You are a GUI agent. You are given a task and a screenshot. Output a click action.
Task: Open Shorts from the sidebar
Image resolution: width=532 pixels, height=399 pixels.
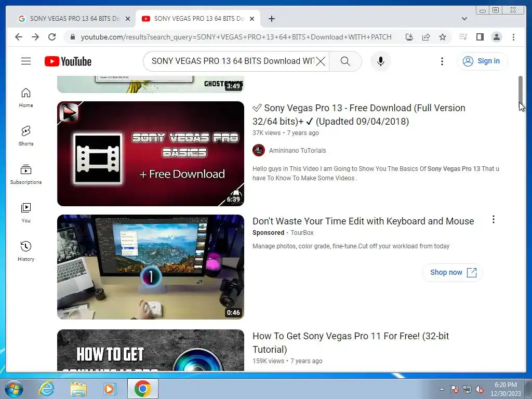point(26,136)
